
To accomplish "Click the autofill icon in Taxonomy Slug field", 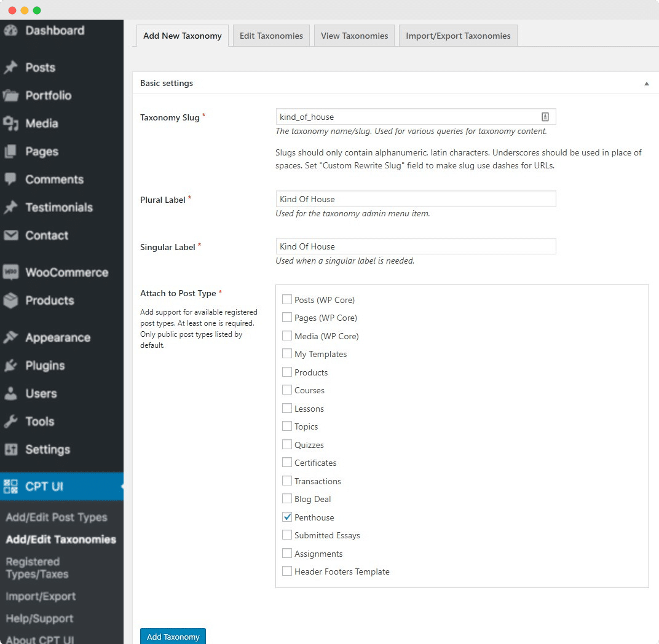I will pyautogui.click(x=545, y=117).
